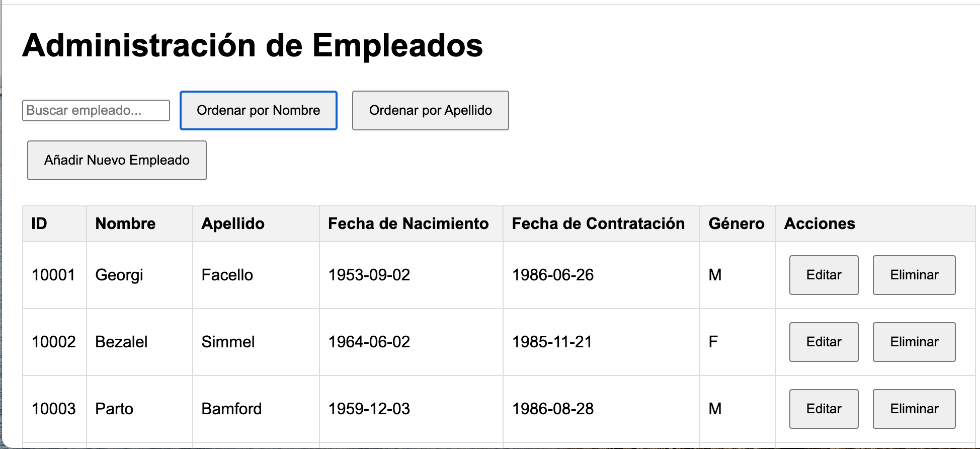Click the 'Fecha de Nacimiento' column header
This screenshot has width=980, height=449.
click(409, 223)
